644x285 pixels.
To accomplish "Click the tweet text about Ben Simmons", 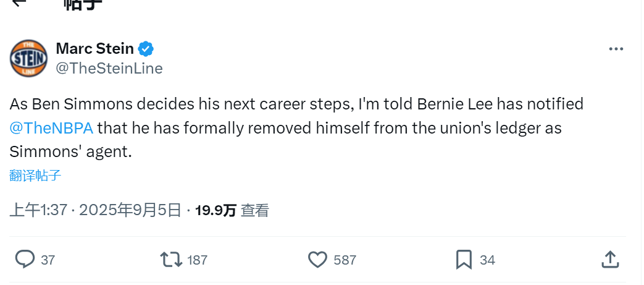I will [x=296, y=127].
